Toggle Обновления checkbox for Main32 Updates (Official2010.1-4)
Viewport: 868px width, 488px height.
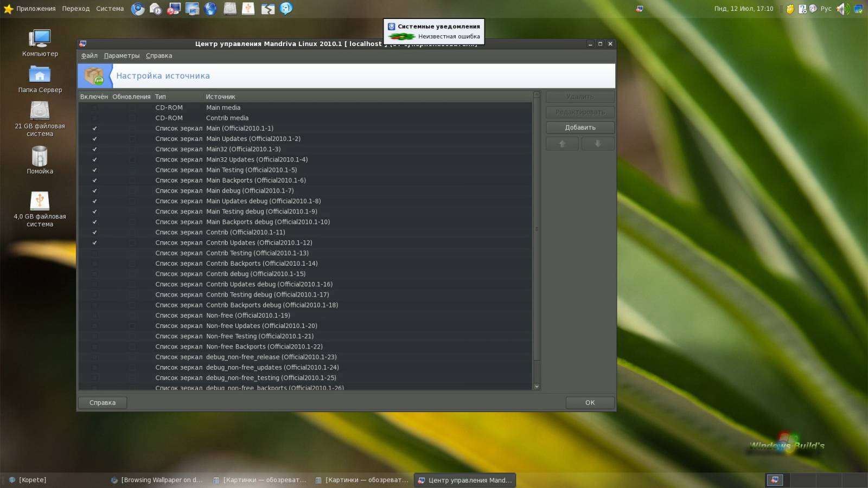pos(132,159)
